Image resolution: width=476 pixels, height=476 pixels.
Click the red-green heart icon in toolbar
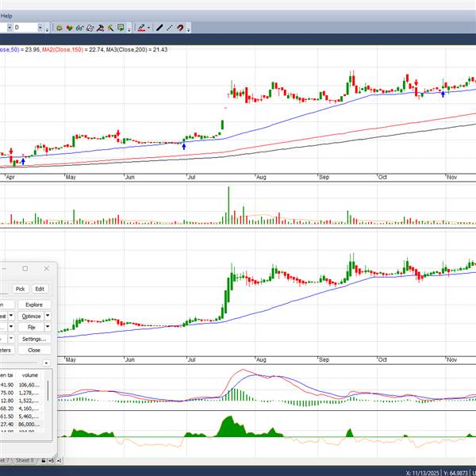pos(70,28)
